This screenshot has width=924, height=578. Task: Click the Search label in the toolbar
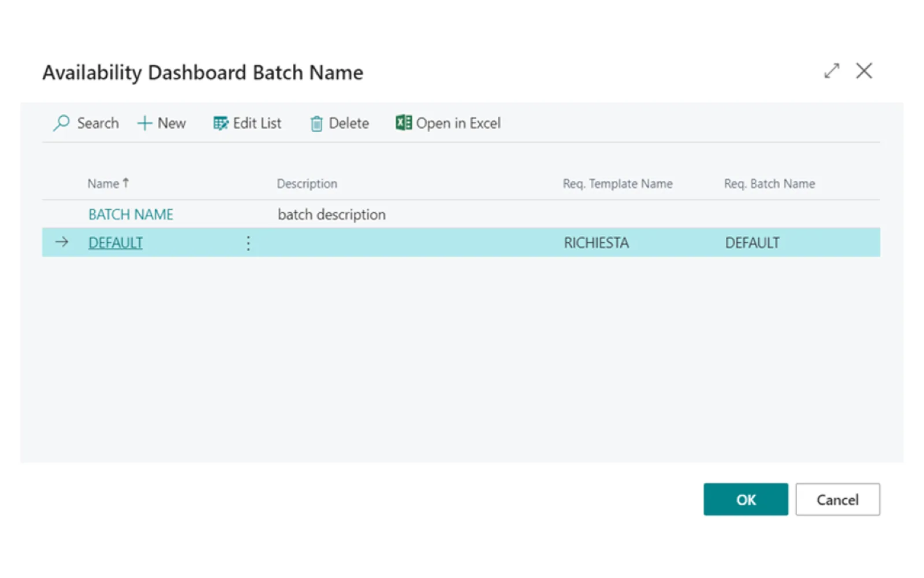pos(98,123)
